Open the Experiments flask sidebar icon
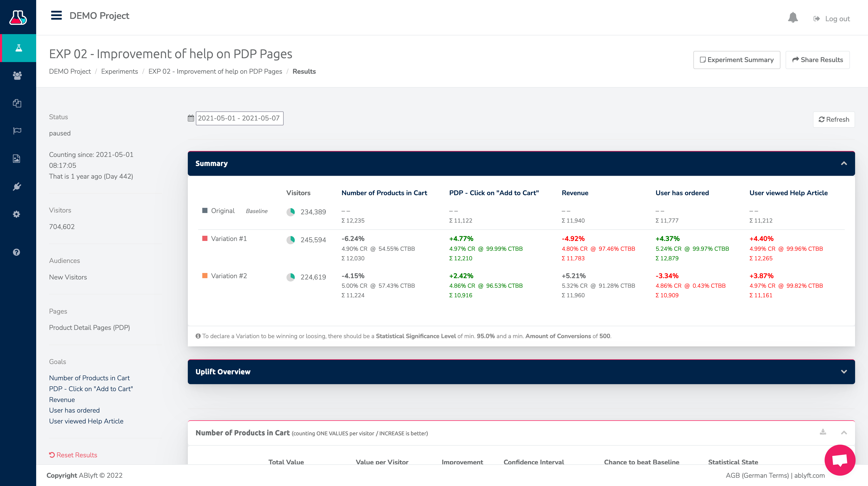Image resolution: width=868 pixels, height=486 pixels. pos(18,48)
